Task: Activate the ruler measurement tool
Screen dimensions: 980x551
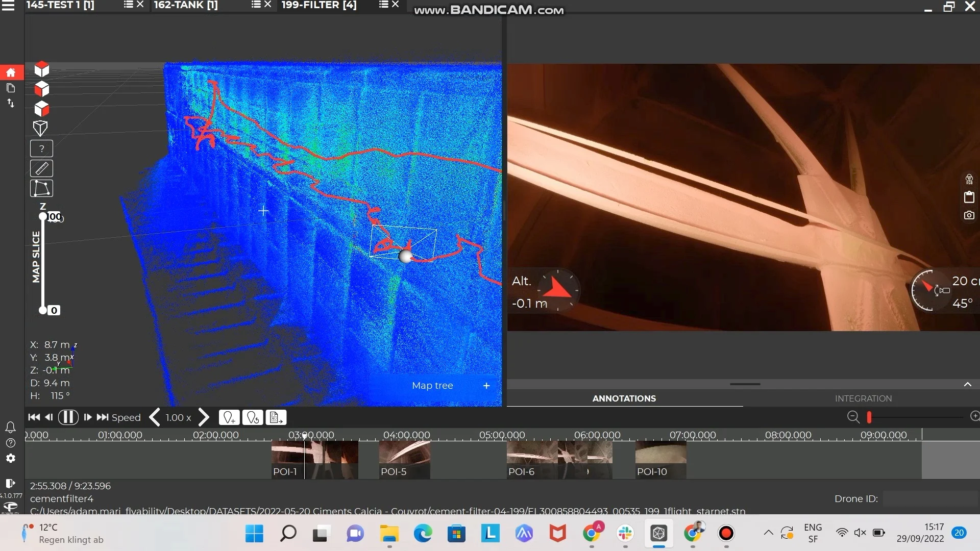Action: 42,168
